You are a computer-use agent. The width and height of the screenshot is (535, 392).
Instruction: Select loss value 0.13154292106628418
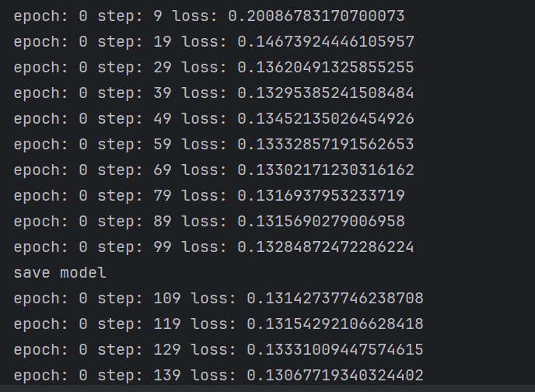pos(335,324)
